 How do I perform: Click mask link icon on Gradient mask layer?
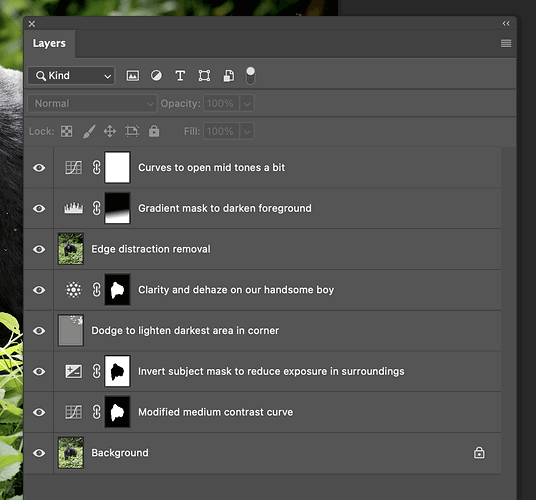click(96, 208)
